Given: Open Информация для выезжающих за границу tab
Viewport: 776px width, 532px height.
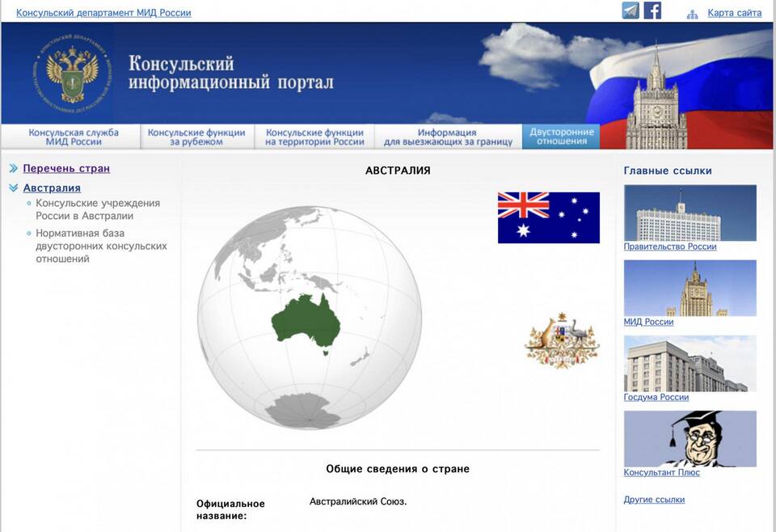Looking at the screenshot, I should click(x=447, y=137).
